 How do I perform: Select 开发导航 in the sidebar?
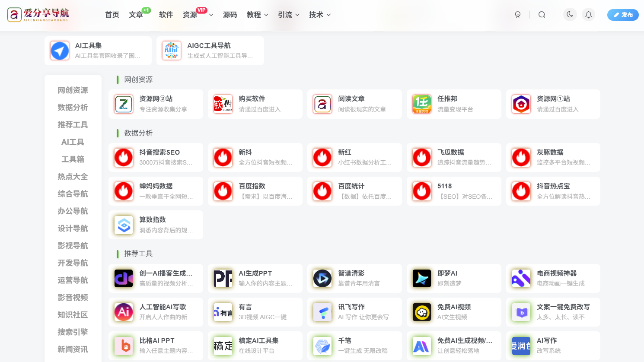(73, 263)
